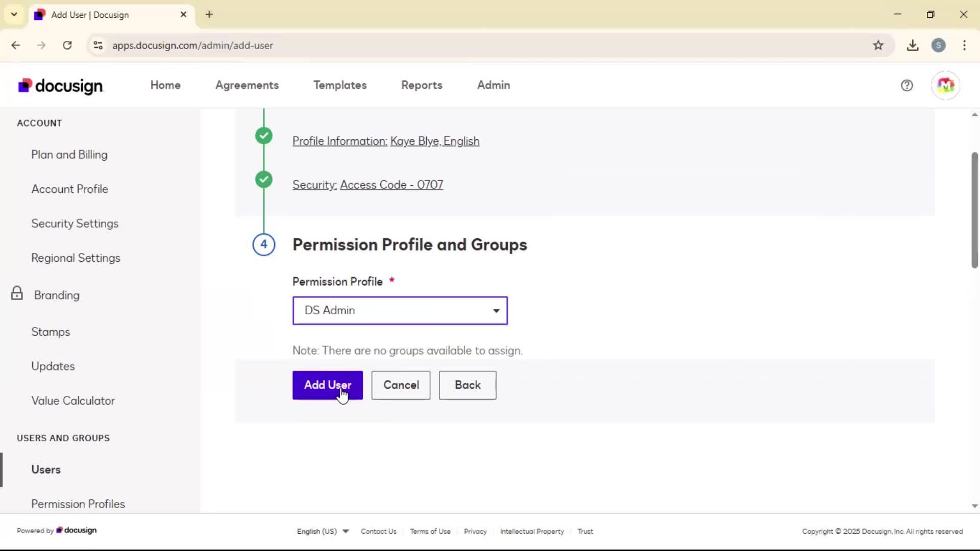Open Branding page

[57, 295]
